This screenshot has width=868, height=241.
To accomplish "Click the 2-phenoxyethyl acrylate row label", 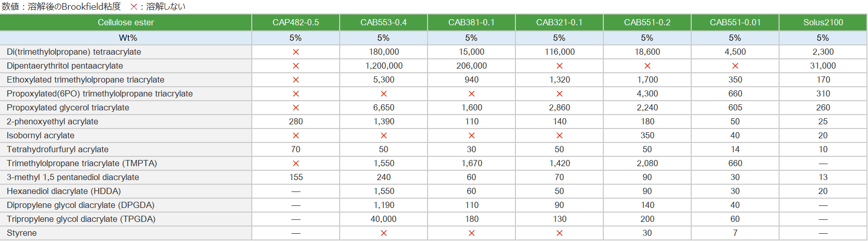I will point(52,122).
